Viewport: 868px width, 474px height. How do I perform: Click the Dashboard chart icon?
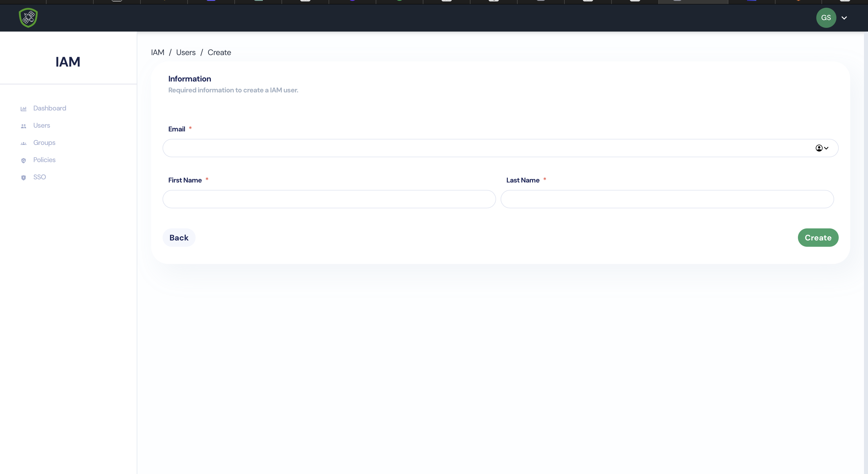(23, 109)
